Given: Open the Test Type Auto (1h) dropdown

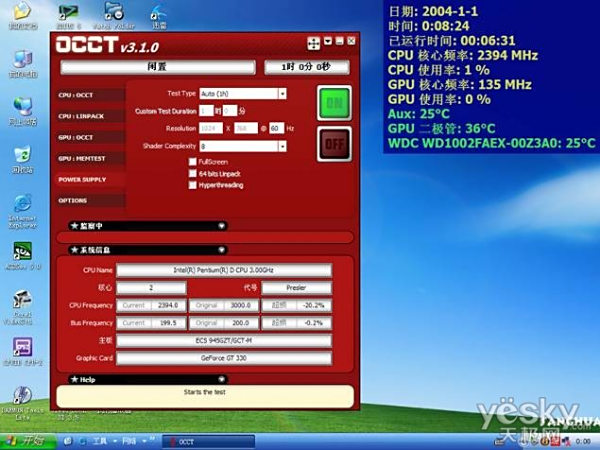Looking at the screenshot, I should point(282,94).
